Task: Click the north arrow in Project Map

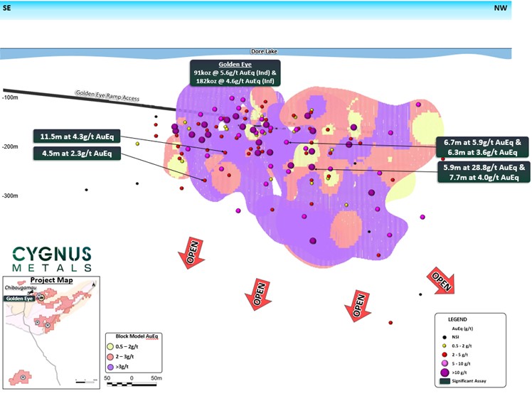Action: (95, 282)
